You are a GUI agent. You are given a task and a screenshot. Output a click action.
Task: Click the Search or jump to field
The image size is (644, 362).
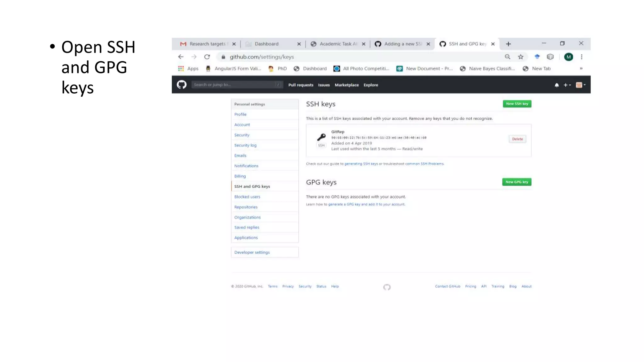(x=237, y=85)
